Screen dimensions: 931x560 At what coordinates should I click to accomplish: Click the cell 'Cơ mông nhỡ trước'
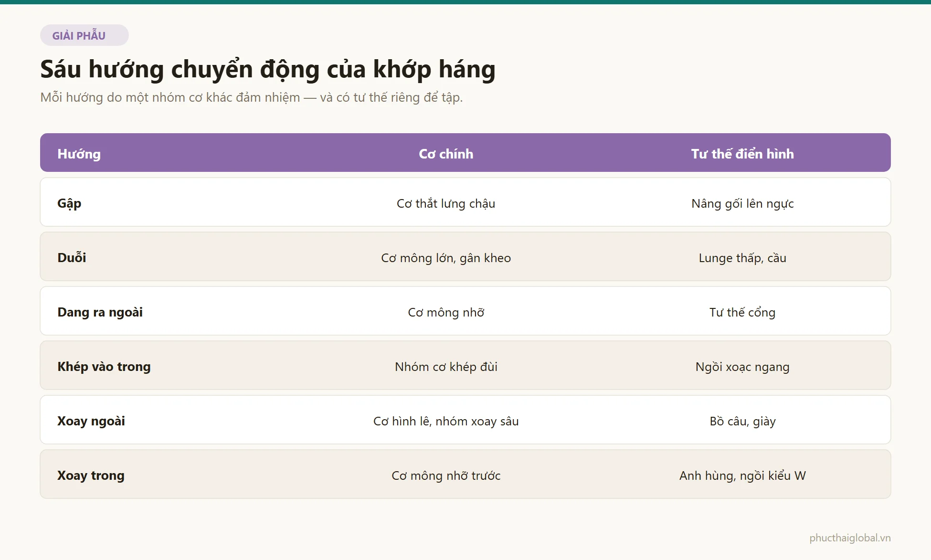[x=446, y=476]
